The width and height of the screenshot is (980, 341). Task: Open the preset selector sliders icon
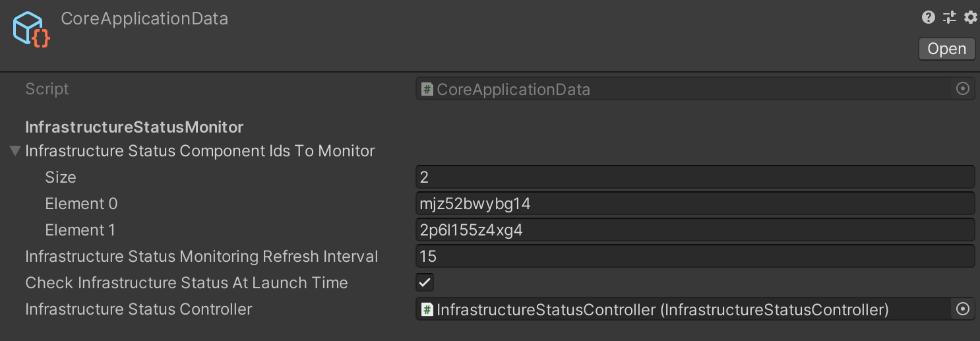[950, 18]
